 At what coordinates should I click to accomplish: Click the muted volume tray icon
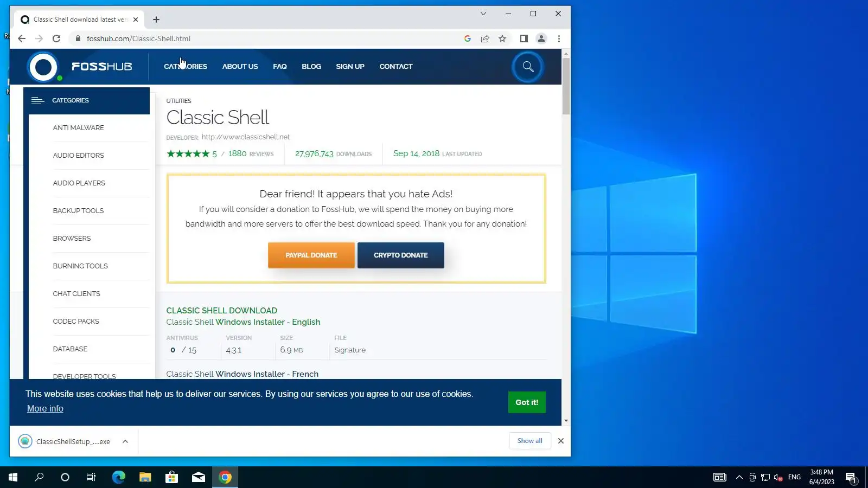click(x=778, y=477)
